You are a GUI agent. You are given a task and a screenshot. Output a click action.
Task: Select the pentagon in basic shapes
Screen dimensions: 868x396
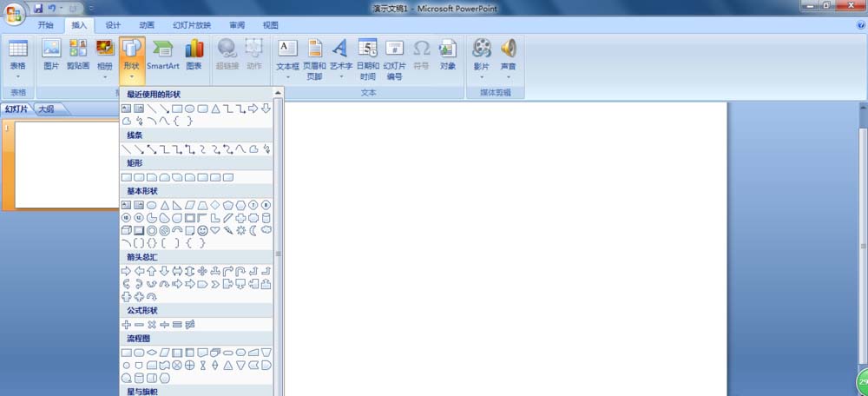[x=227, y=205]
